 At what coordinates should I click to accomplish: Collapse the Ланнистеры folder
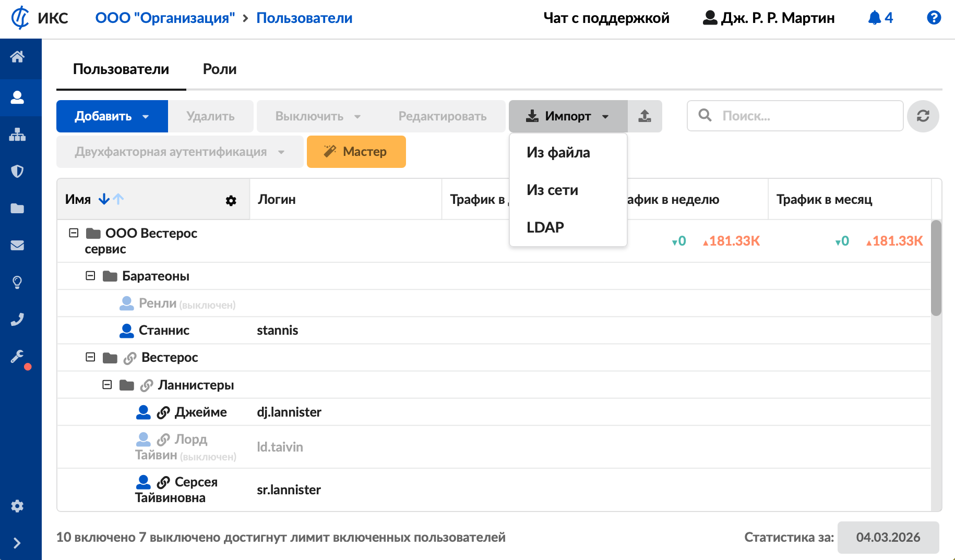point(107,385)
